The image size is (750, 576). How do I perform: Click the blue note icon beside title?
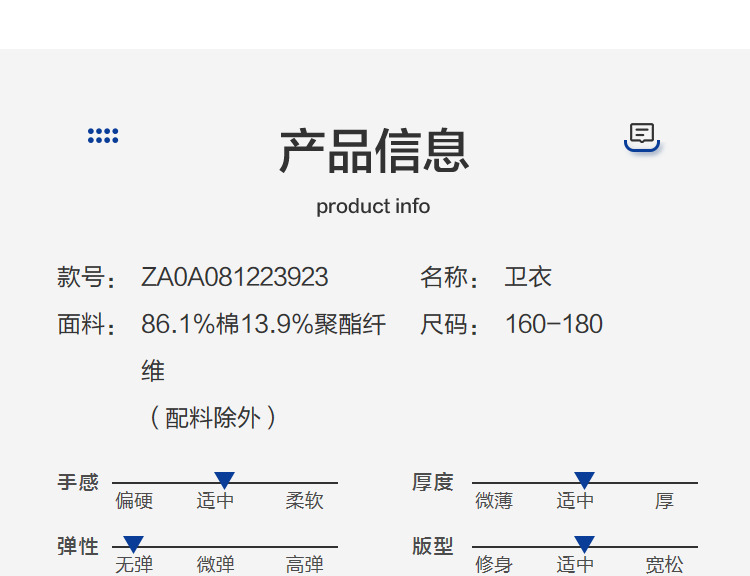[x=642, y=136]
